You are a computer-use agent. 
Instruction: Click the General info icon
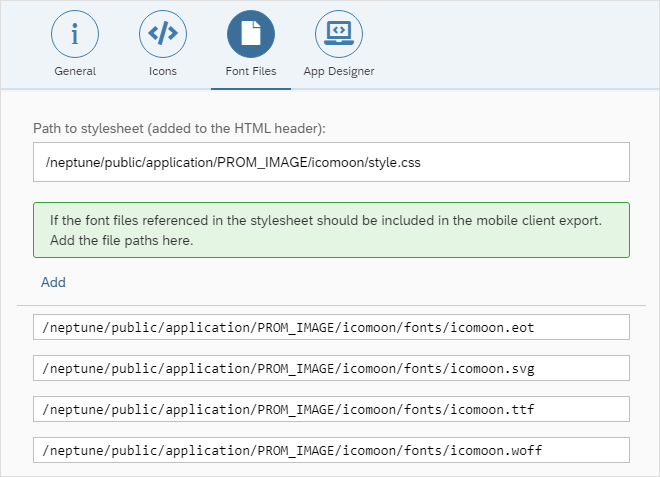(75, 34)
